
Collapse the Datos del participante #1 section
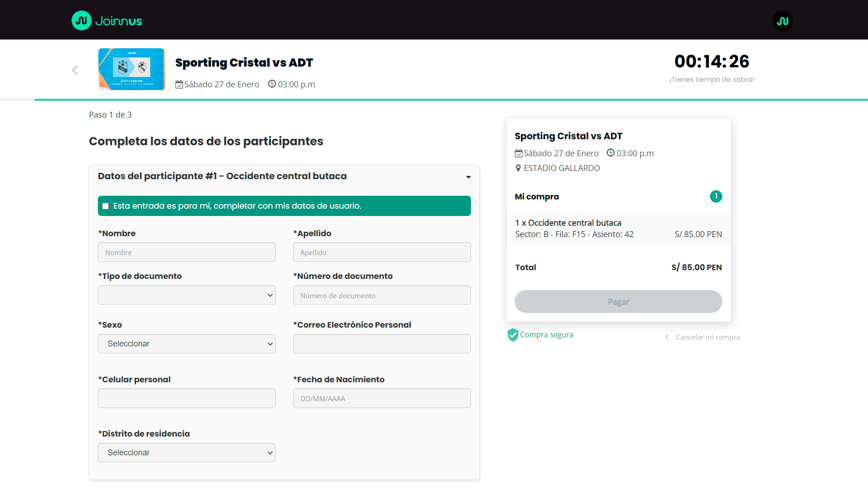click(x=468, y=177)
